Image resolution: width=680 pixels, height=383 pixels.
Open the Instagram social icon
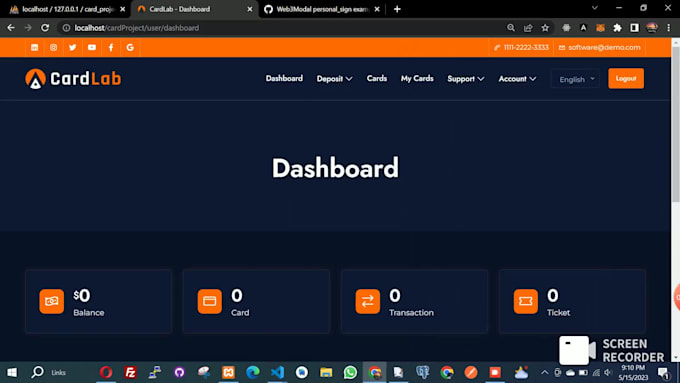53,47
